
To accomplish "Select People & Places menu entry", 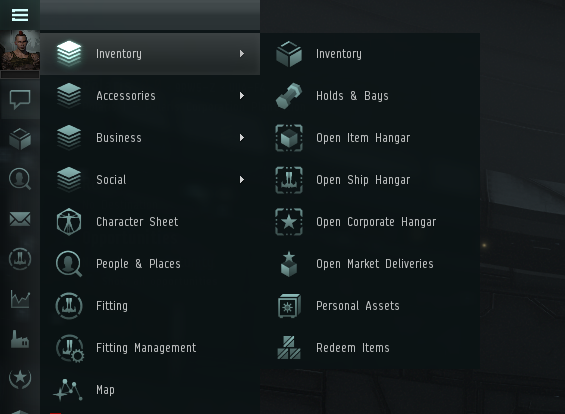I will pyautogui.click(x=150, y=264).
